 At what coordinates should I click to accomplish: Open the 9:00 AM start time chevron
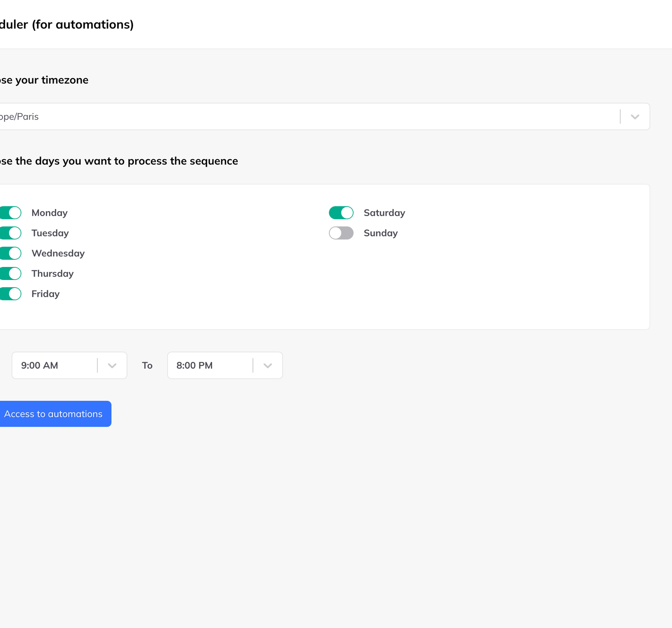(112, 366)
